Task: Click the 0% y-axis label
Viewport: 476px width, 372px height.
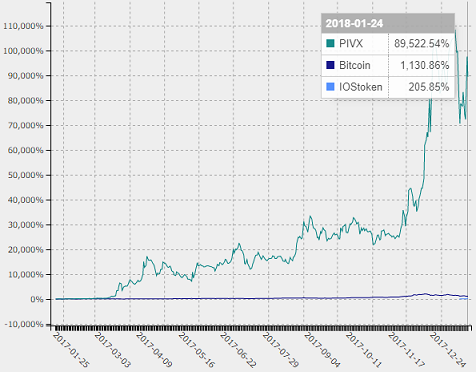Action: (37, 300)
